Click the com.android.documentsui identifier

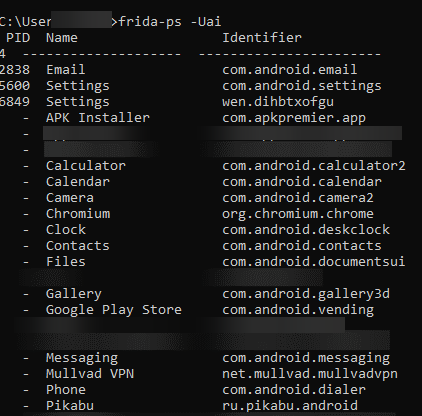tap(314, 262)
